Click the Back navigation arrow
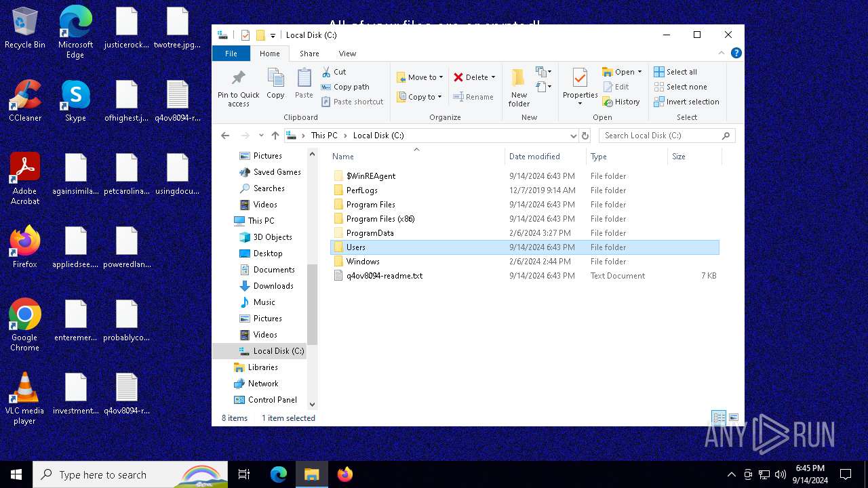The width and height of the screenshot is (868, 488). [225, 136]
